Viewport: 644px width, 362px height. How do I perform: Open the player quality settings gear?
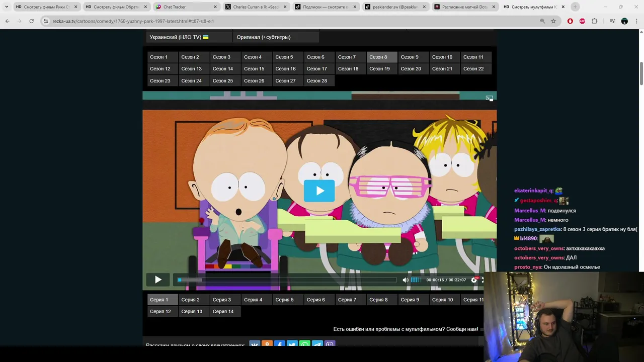pos(473,280)
